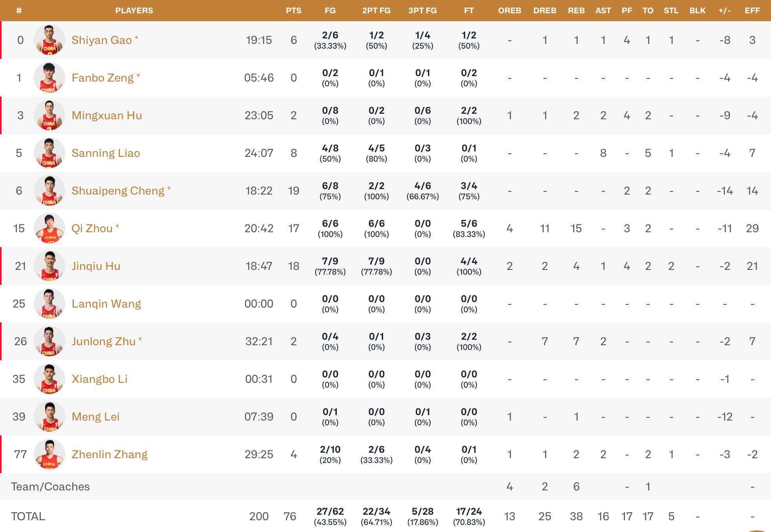The height and width of the screenshot is (532, 771).
Task: Click Zhenlin Zhang's player photo
Action: point(49,454)
